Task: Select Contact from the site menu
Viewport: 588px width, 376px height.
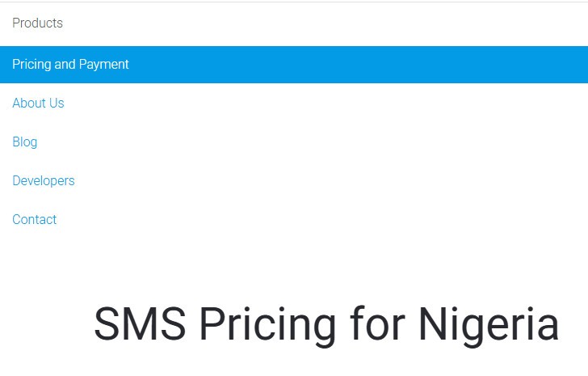Action: (x=34, y=220)
